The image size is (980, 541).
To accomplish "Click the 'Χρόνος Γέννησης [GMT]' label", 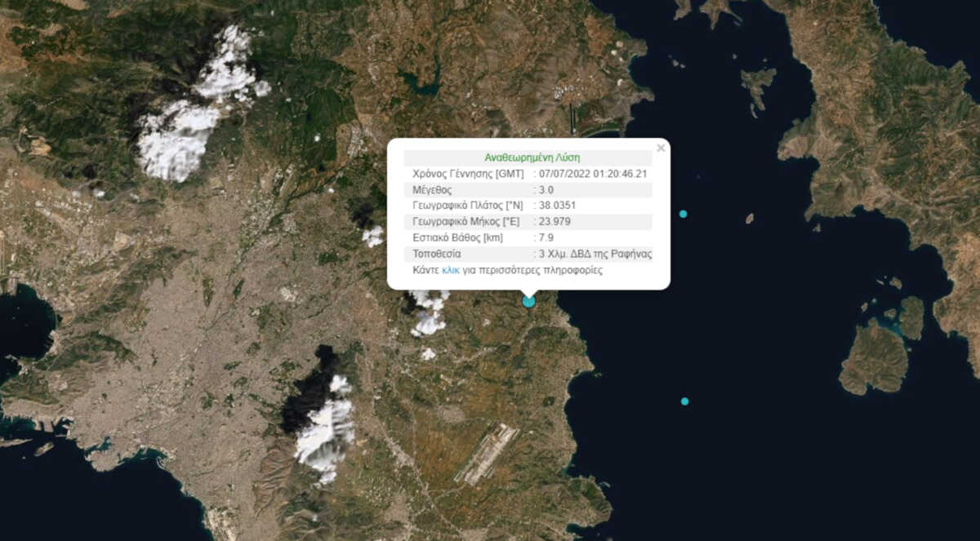I will coord(469,174).
